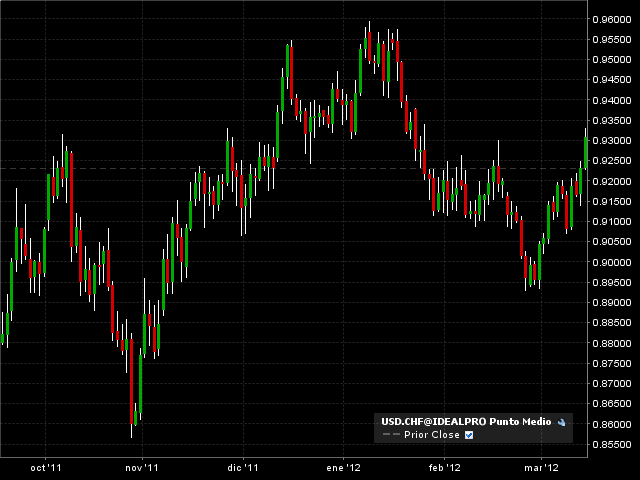Select the 0.85500 price axis label

612,444
